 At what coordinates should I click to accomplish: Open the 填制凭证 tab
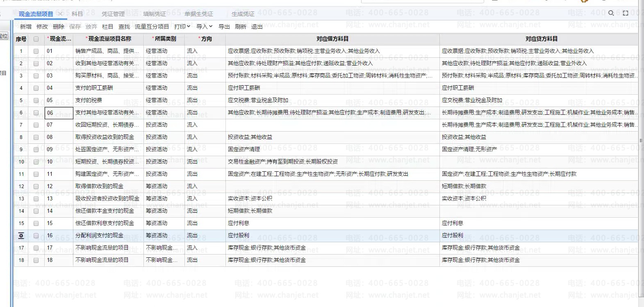click(155, 14)
